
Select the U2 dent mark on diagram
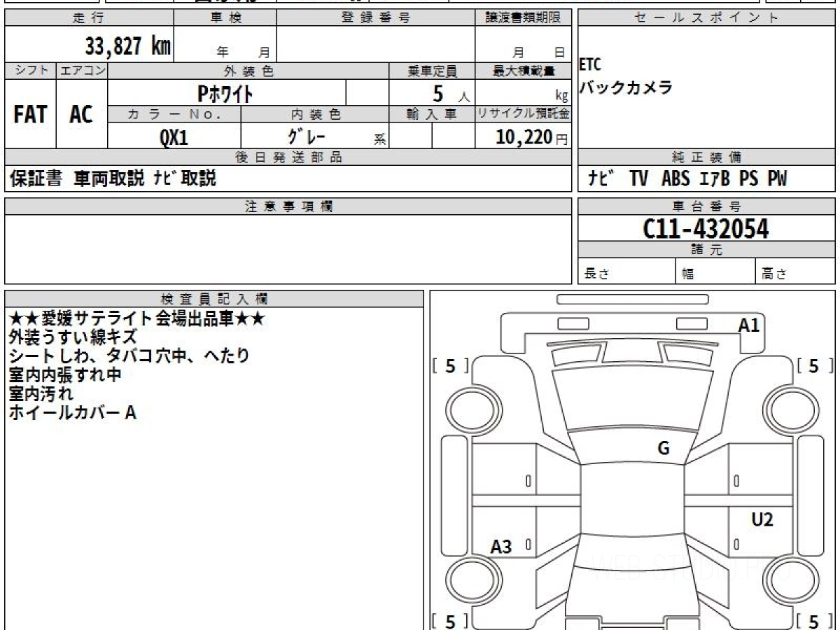762,519
